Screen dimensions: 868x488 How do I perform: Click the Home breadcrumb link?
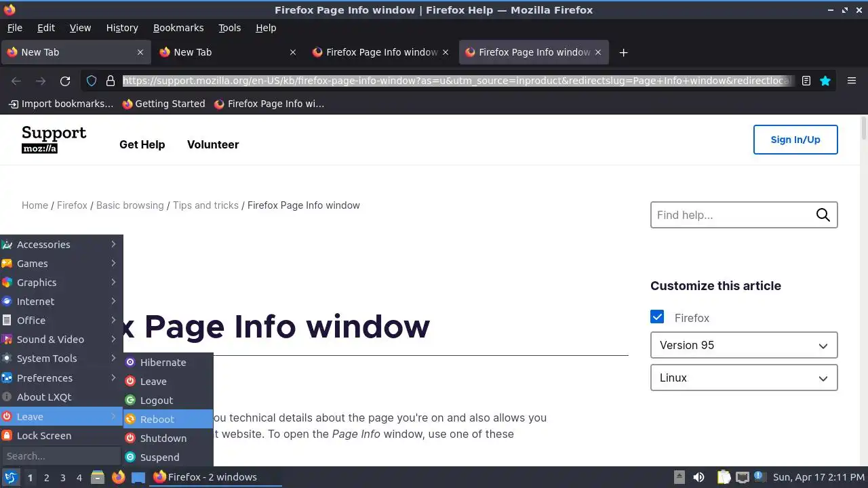(x=35, y=205)
